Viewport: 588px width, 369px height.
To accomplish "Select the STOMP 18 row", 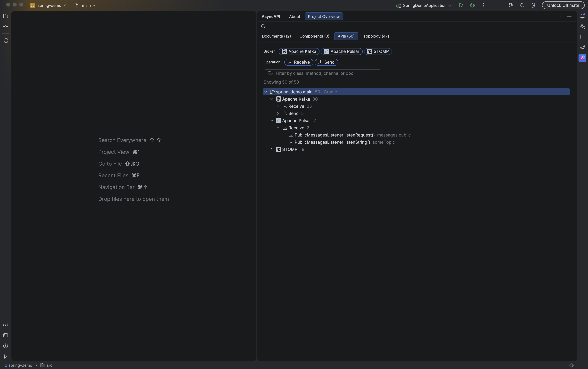I will (x=416, y=149).
